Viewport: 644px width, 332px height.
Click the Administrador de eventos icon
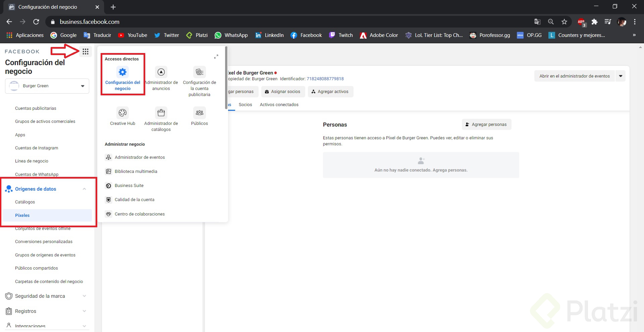pos(108,157)
